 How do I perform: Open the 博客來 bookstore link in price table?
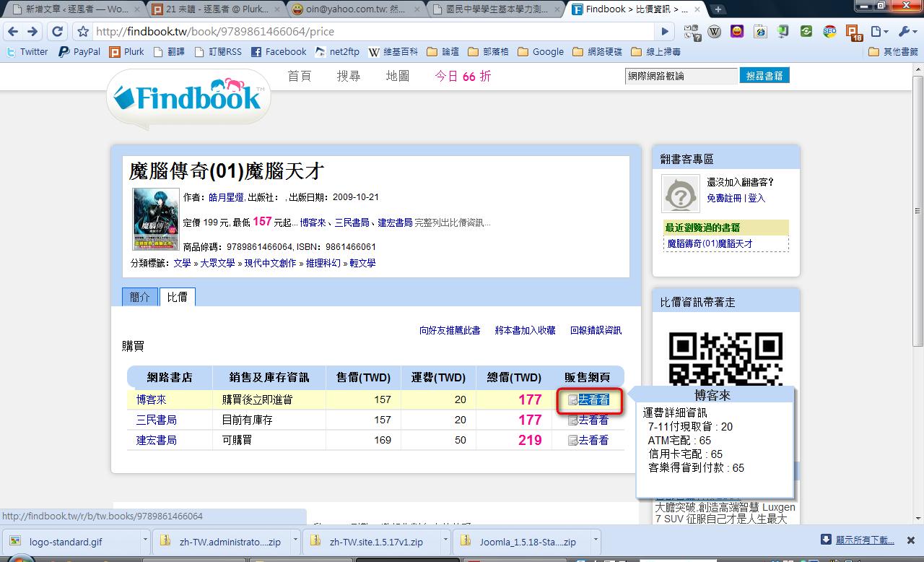(x=152, y=399)
